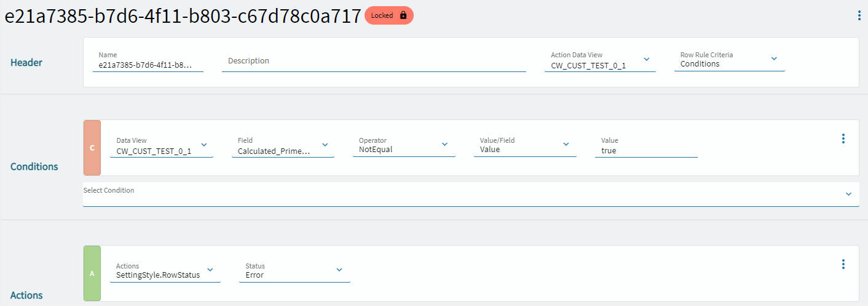Image resolution: width=868 pixels, height=306 pixels.
Task: Edit the Name field in Header
Action: pos(148,60)
